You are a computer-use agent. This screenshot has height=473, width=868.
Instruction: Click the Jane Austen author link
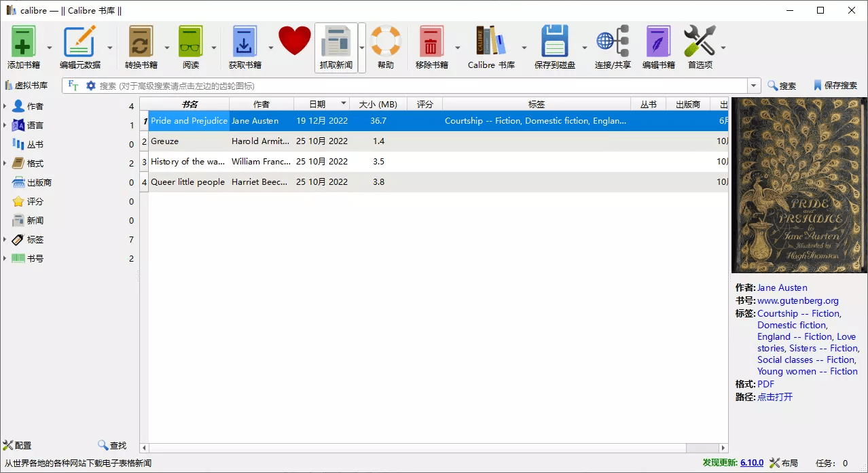point(782,287)
